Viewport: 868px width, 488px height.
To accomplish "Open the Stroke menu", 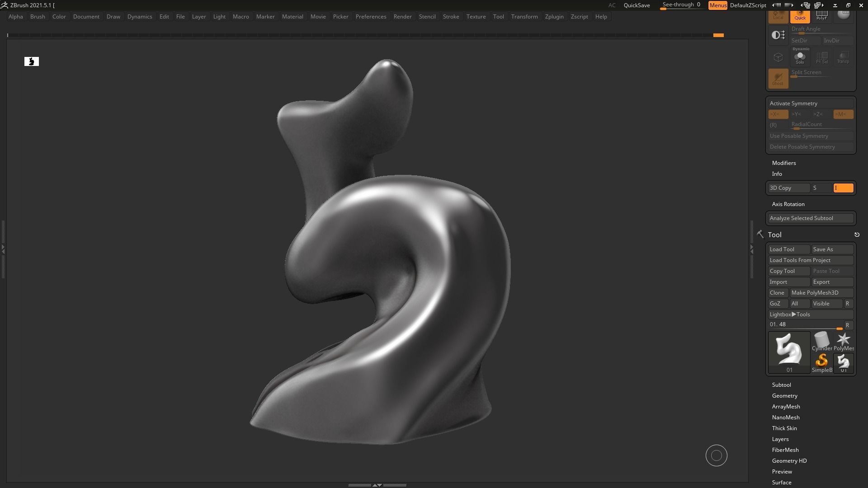I will [x=451, y=17].
